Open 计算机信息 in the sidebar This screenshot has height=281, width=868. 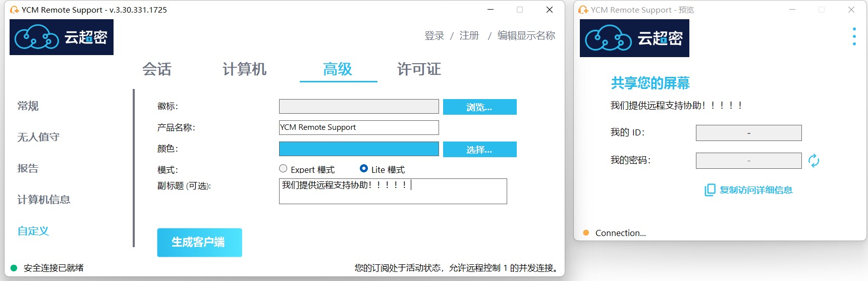click(x=44, y=200)
